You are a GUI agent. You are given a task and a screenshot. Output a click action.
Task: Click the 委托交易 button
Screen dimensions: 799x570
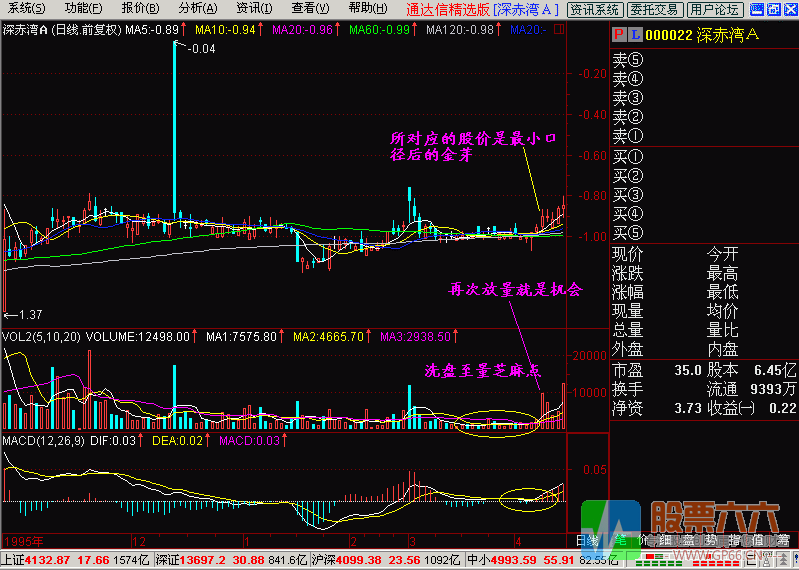click(x=654, y=9)
